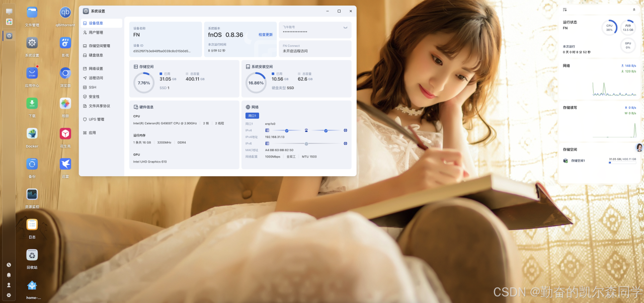Click the Intel UHD Graphics 610 text
This screenshot has width=644, height=303.
tap(150, 162)
